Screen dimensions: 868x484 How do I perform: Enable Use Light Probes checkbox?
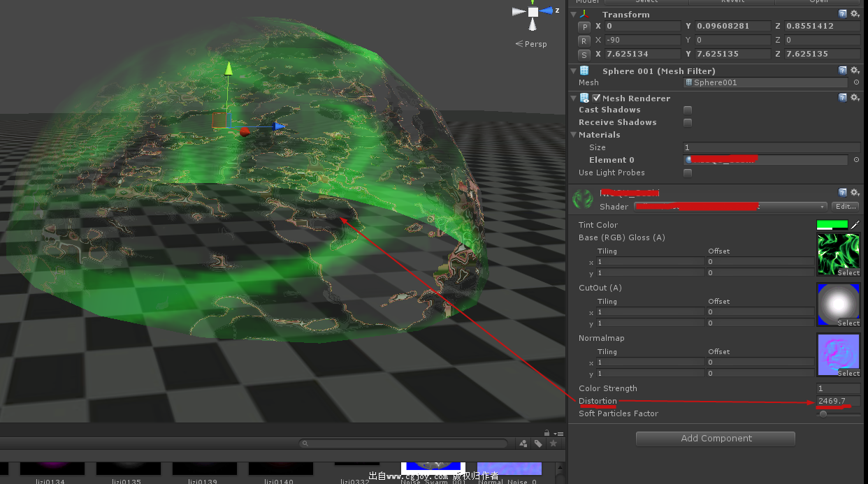[688, 173]
